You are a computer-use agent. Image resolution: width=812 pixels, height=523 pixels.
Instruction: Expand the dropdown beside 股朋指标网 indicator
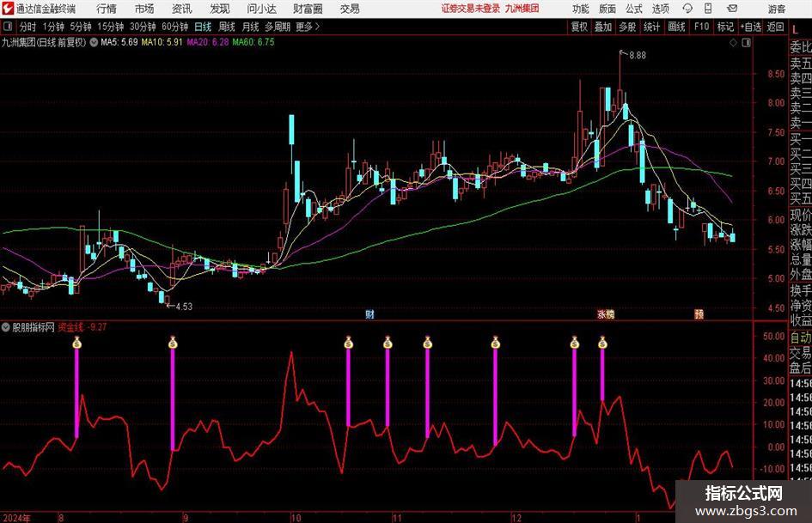6,327
